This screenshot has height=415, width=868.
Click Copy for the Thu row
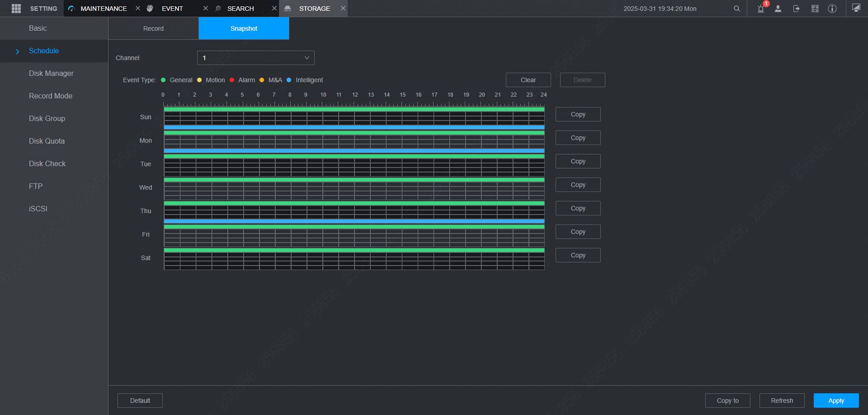point(578,208)
